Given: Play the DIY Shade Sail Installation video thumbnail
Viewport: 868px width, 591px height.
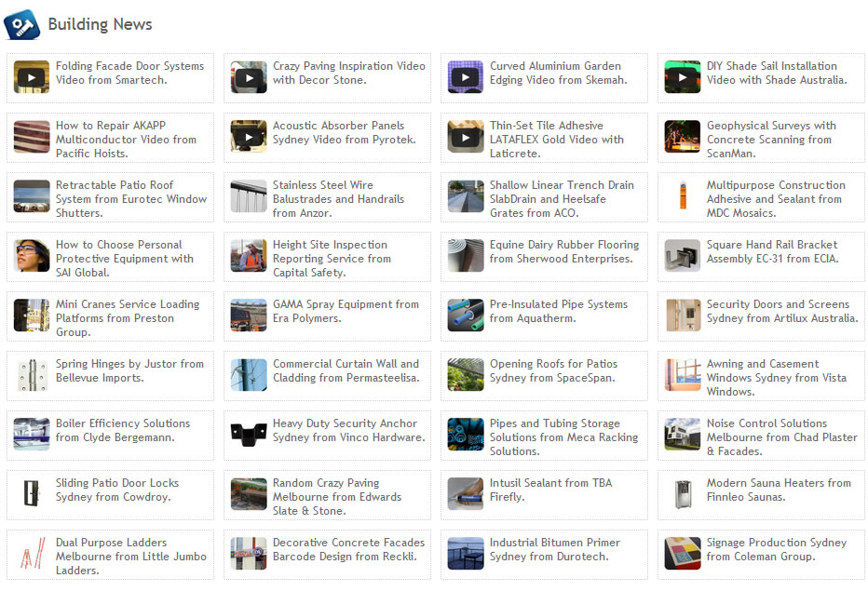Looking at the screenshot, I should click(x=683, y=77).
